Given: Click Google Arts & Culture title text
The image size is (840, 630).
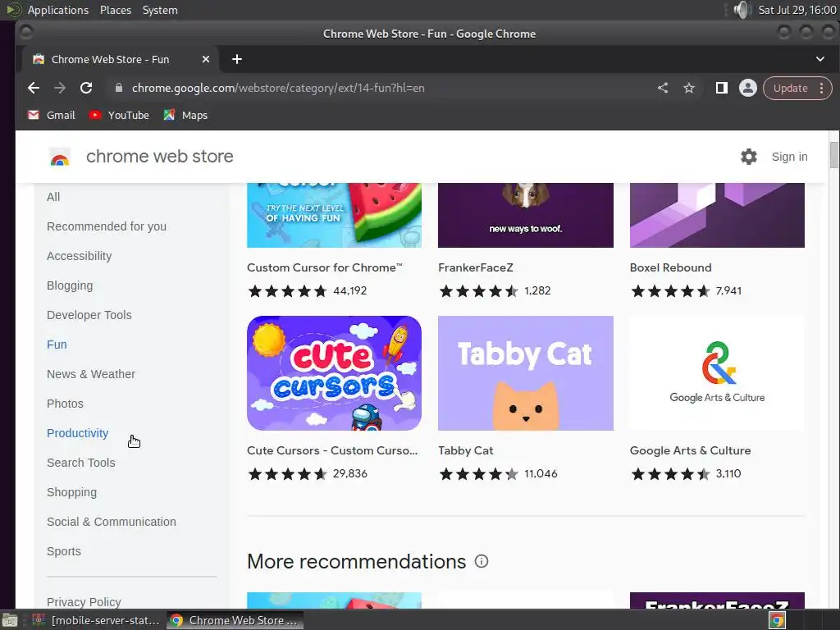Looking at the screenshot, I should [690, 450].
